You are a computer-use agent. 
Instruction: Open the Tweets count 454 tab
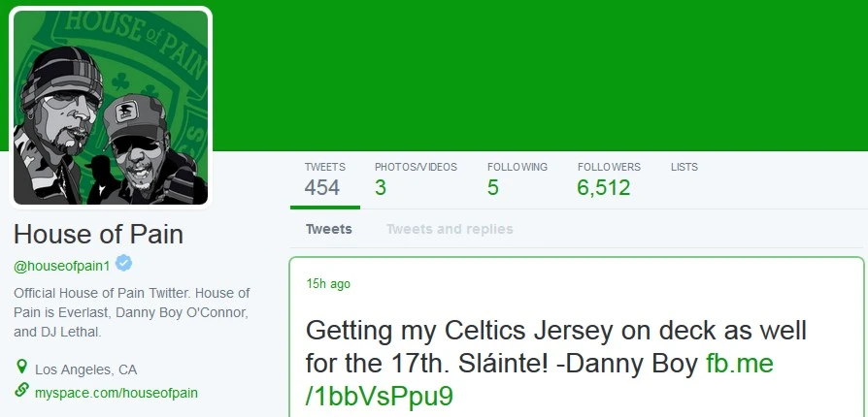325,180
